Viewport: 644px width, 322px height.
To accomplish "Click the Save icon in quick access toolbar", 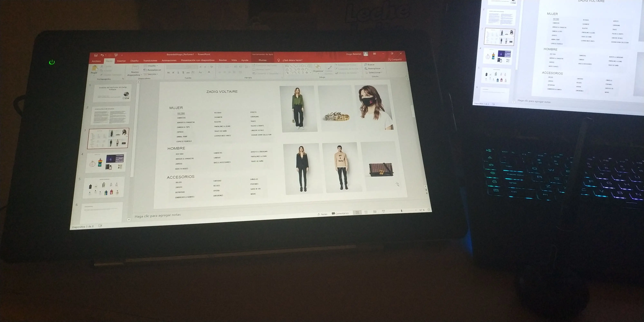I will pyautogui.click(x=96, y=55).
